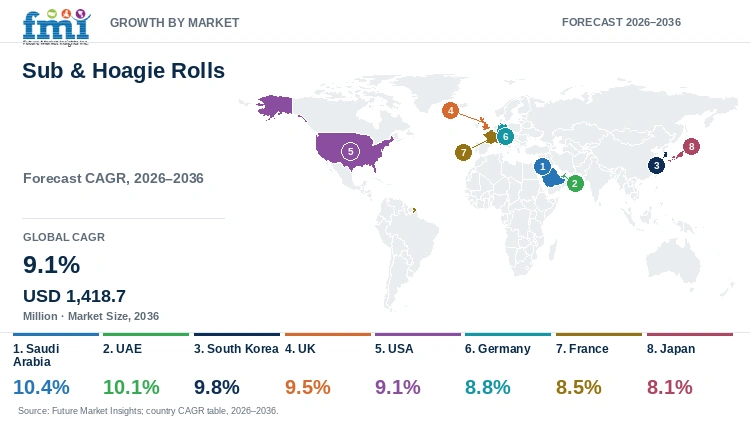Click the '7. France' country label
The image size is (750, 421).
582,349
